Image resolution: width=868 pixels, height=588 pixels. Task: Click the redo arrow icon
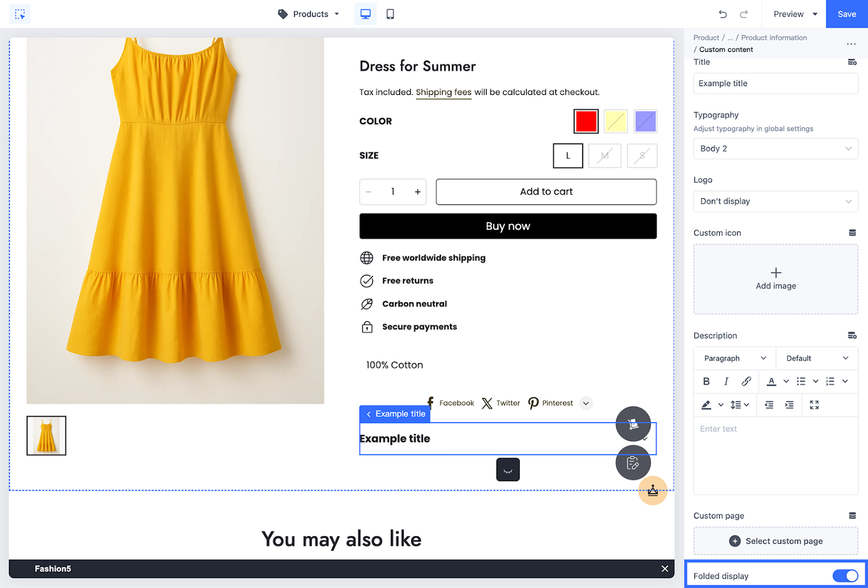tap(744, 14)
